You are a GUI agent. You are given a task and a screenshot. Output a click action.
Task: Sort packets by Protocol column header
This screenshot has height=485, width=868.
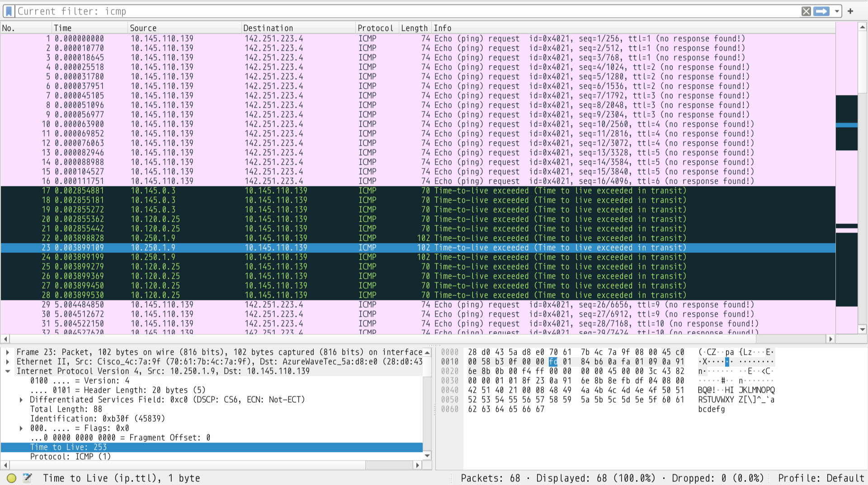tap(375, 28)
